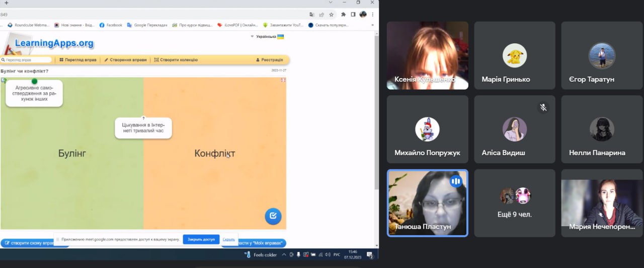Expand the hidden system tray icons chevron
644x268 pixels.
pyautogui.click(x=284, y=255)
